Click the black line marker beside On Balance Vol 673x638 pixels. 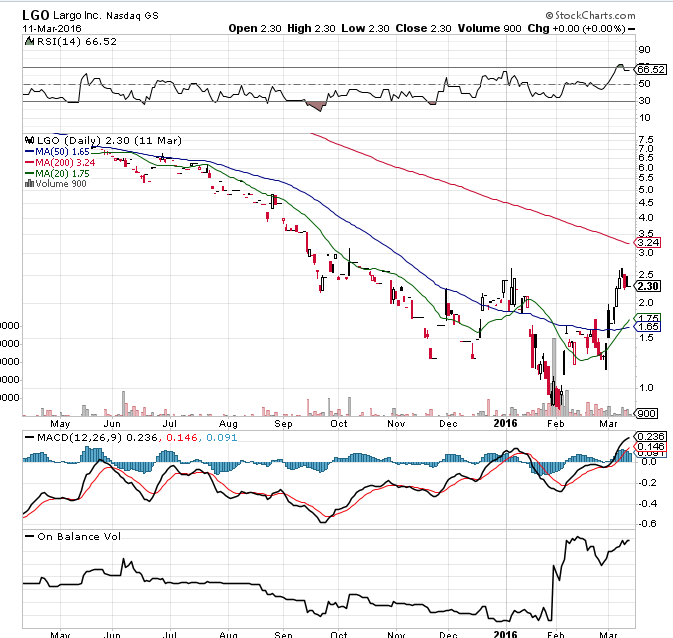[x=30, y=536]
